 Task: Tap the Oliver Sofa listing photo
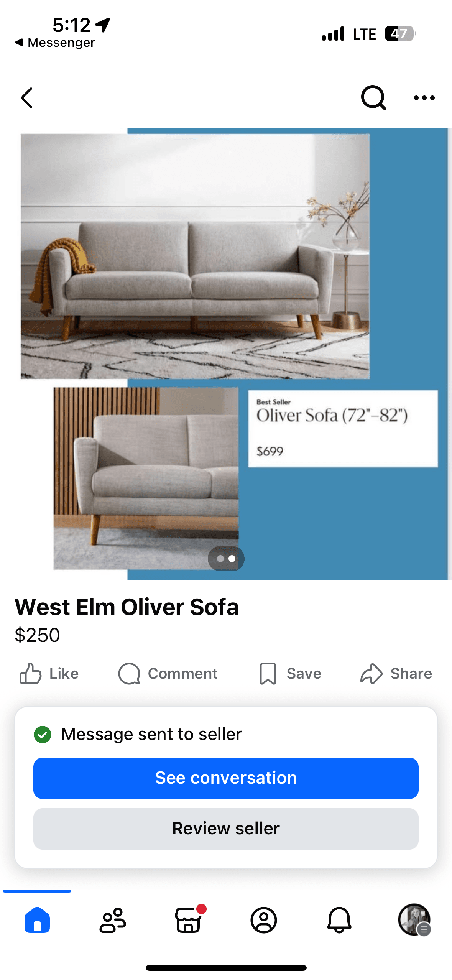click(226, 354)
